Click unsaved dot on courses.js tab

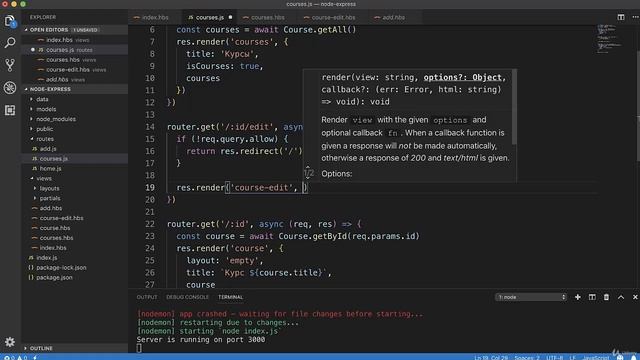(x=230, y=17)
